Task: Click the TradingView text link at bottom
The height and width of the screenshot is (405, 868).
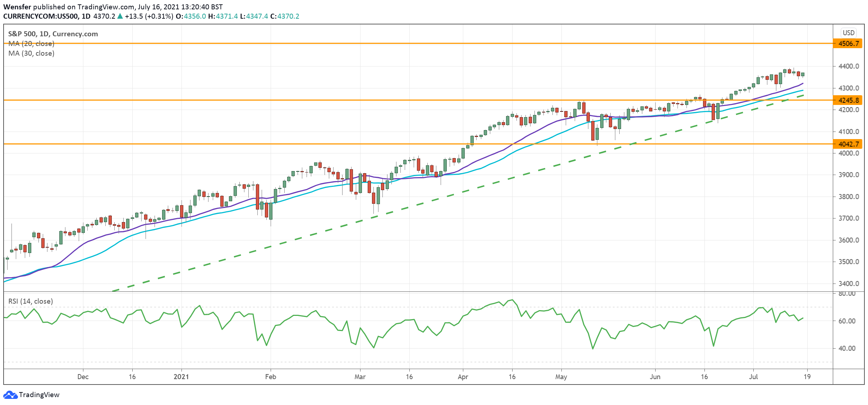Action: [x=39, y=395]
